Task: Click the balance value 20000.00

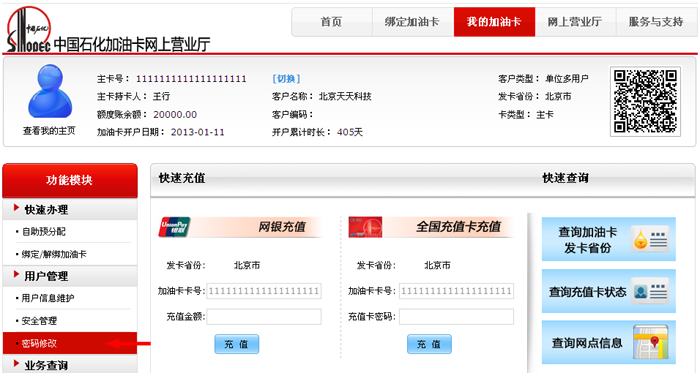Action: (175, 115)
